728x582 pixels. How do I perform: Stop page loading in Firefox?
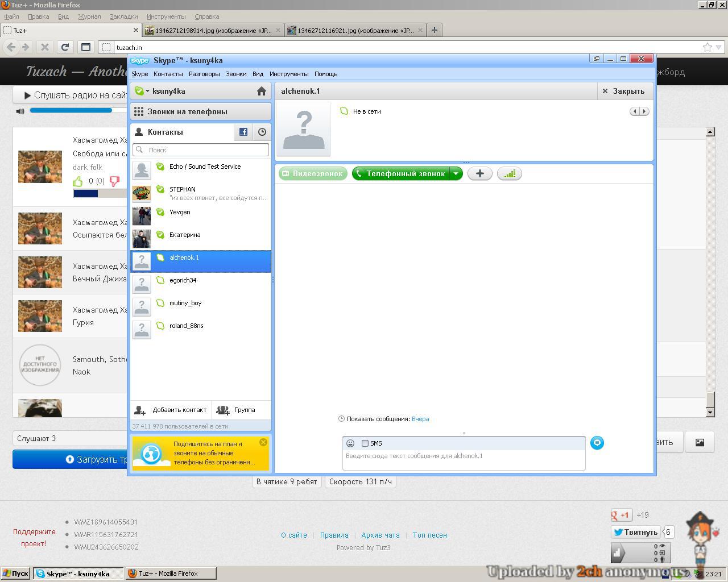(x=45, y=47)
